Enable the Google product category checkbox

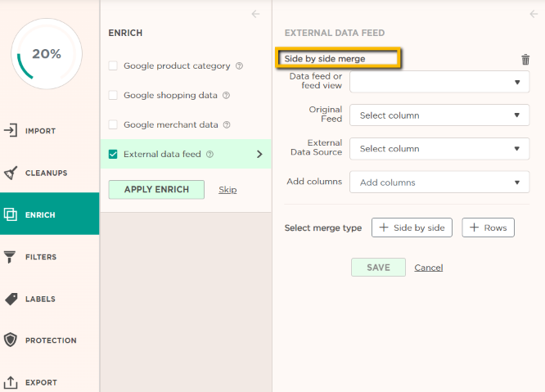[113, 65]
